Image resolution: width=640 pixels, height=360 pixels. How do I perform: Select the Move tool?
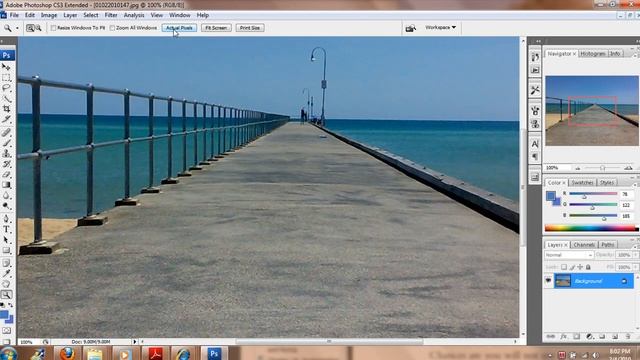pos(6,67)
